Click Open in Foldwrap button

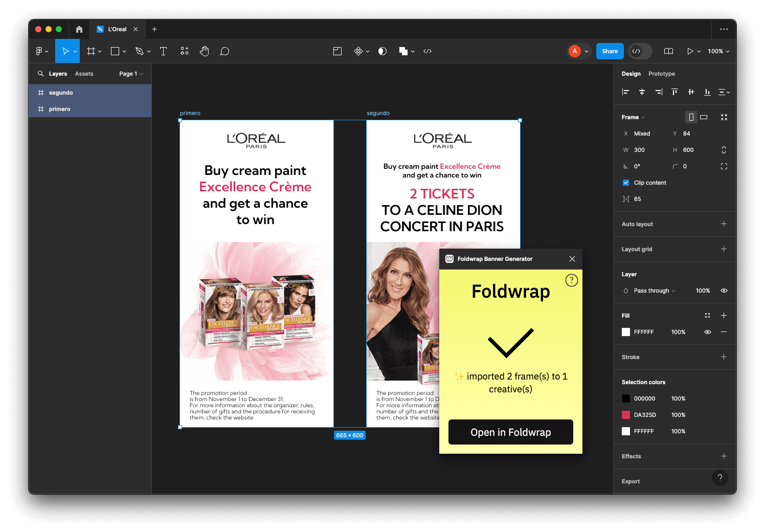click(511, 432)
